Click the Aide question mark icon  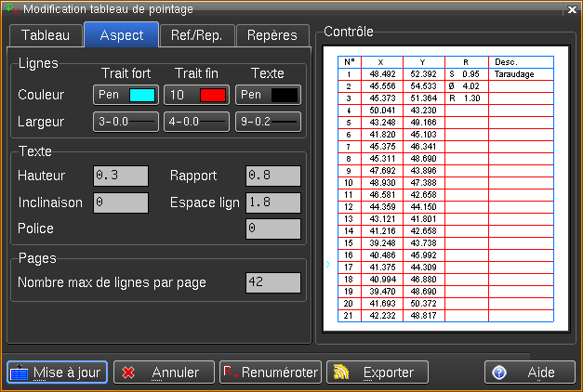pos(499,372)
